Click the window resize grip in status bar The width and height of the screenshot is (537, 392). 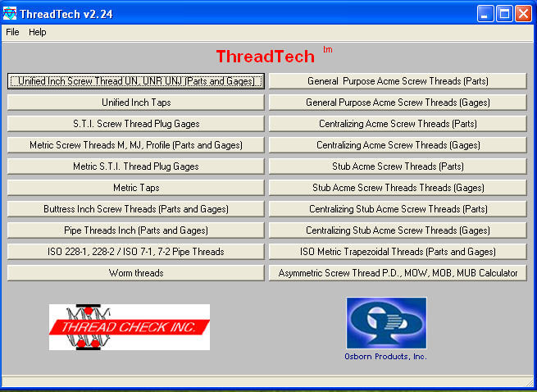[530, 381]
